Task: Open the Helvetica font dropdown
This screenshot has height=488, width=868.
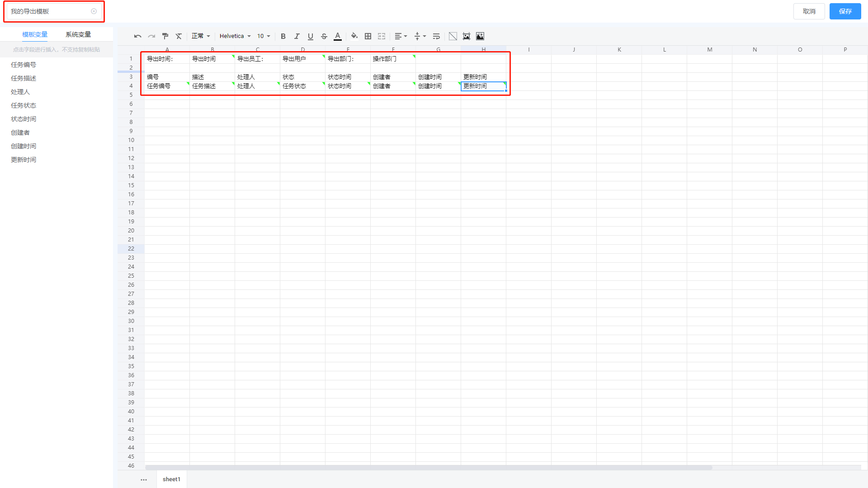Action: click(x=235, y=36)
